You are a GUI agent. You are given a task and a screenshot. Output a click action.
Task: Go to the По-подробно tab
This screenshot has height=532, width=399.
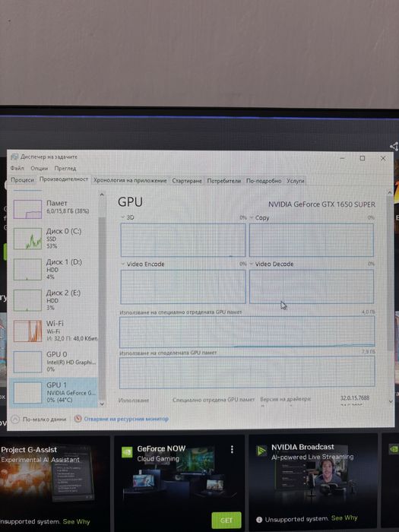(x=264, y=181)
